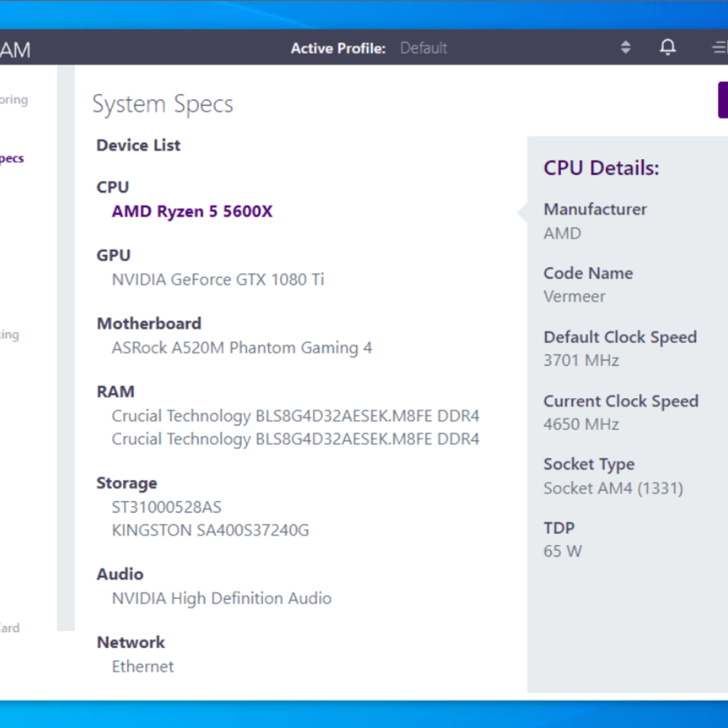Screen dimensions: 728x728
Task: Click the Current Clock Speed label
Action: (621, 402)
